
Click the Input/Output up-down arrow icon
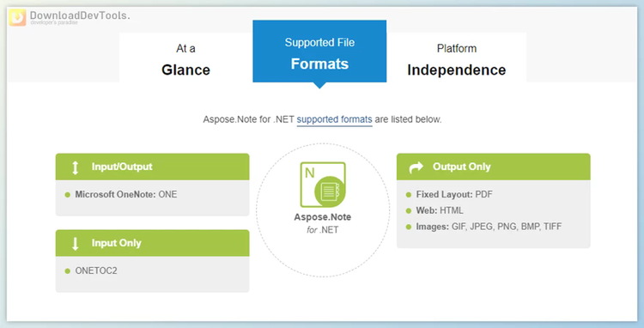pyautogui.click(x=75, y=167)
